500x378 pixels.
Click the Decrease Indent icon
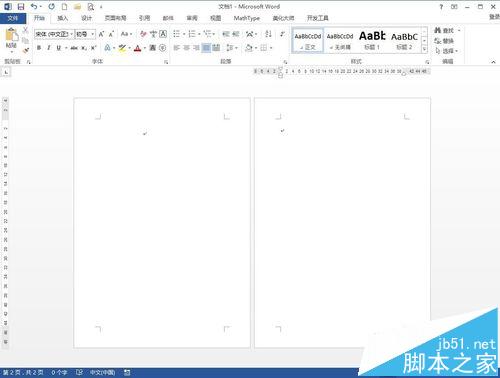pos(226,34)
